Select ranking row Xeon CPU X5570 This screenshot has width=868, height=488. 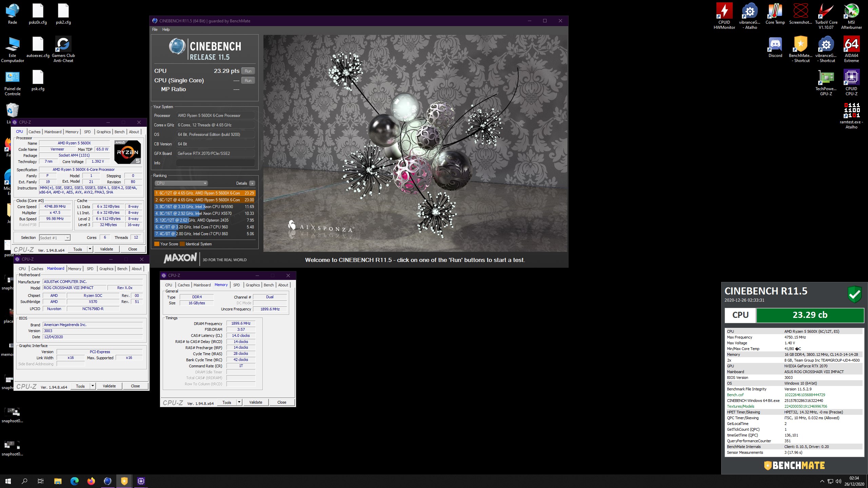pos(204,213)
